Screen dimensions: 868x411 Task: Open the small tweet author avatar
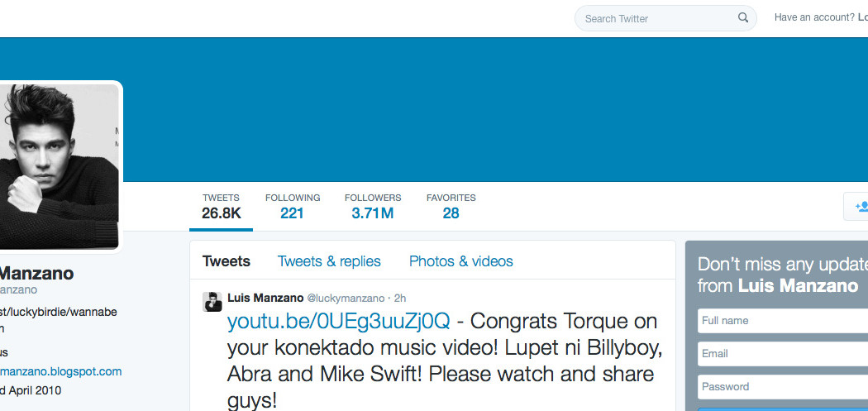(212, 302)
